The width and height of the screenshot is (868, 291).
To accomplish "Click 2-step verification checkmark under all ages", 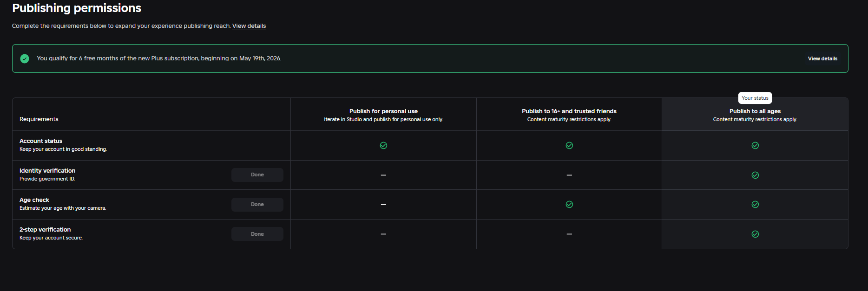I will [755, 234].
